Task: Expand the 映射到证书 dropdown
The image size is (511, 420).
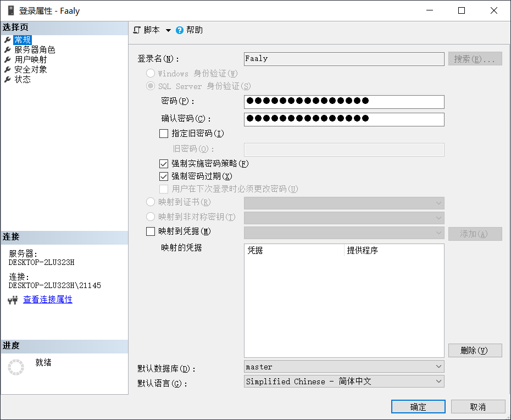Action: click(x=438, y=203)
